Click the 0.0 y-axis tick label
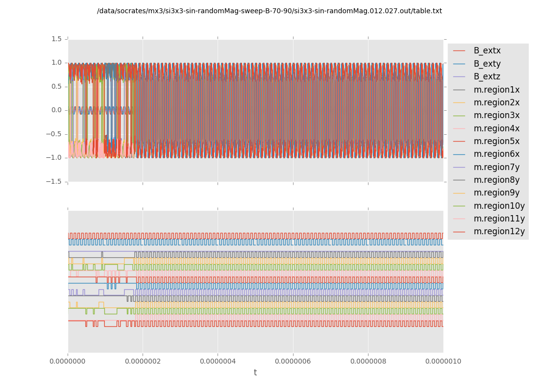539x392 pixels. 56,110
